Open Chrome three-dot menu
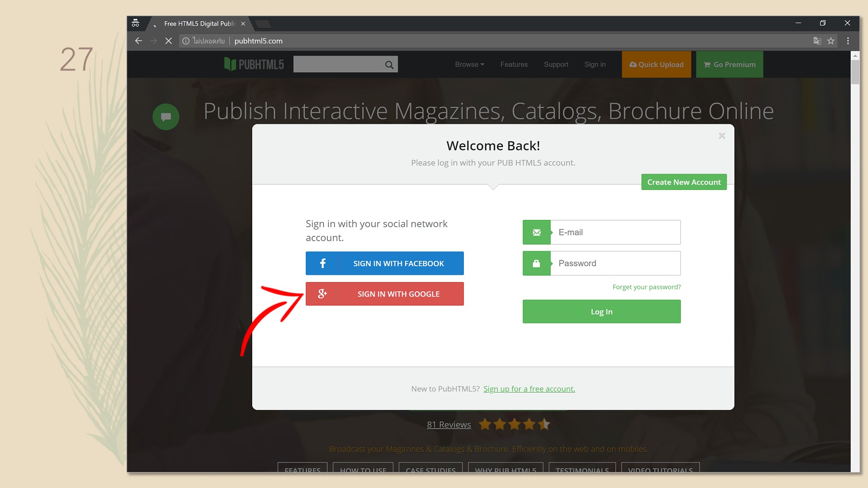Screen dimensions: 868x488 tap(848, 41)
